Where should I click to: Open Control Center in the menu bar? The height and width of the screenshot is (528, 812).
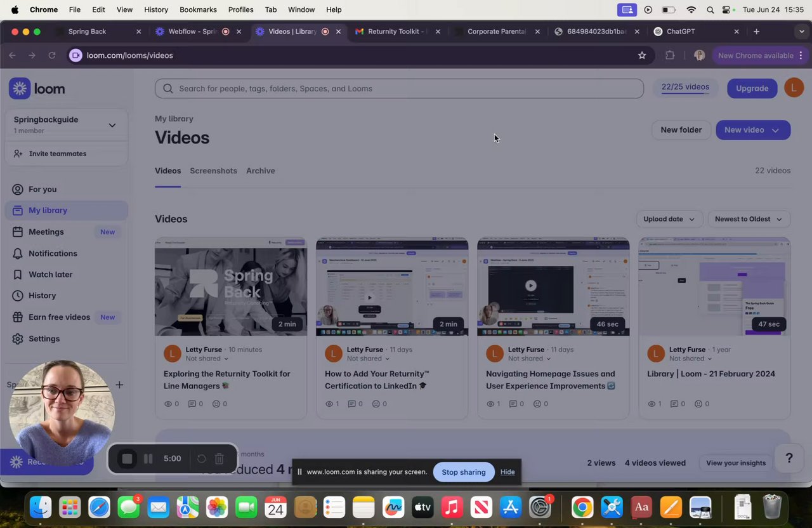(727, 10)
